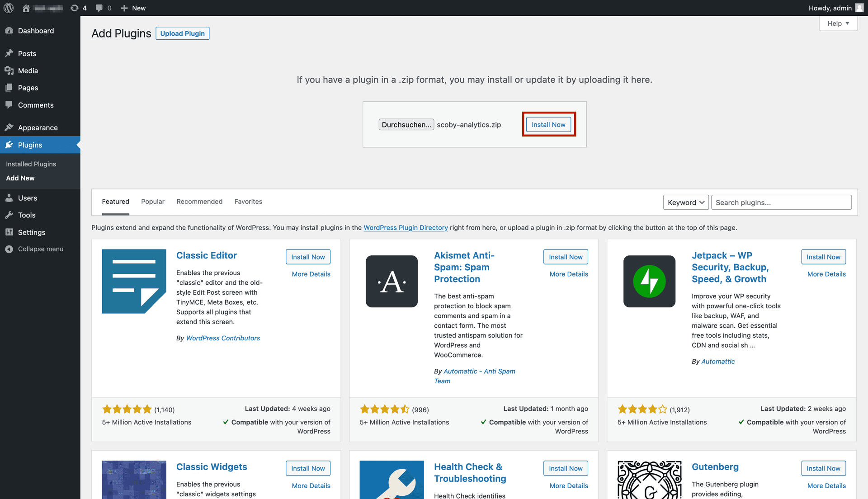
Task: Click the Akismet plugin logo
Action: (392, 281)
